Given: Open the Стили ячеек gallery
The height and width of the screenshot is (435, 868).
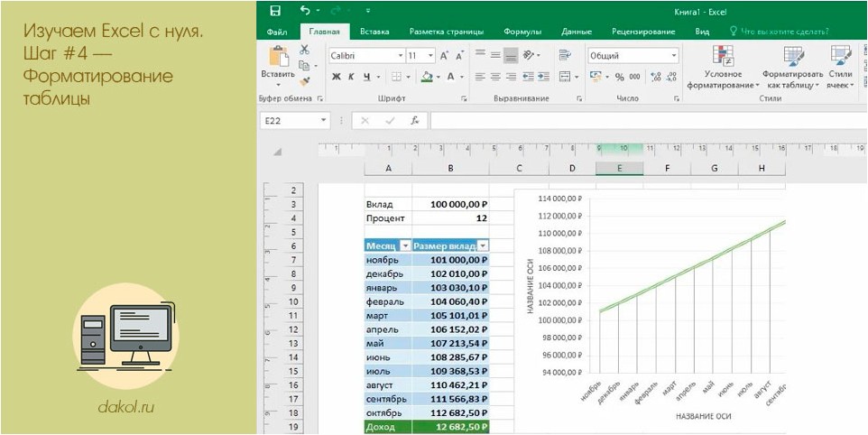Looking at the screenshot, I should pyautogui.click(x=840, y=67).
